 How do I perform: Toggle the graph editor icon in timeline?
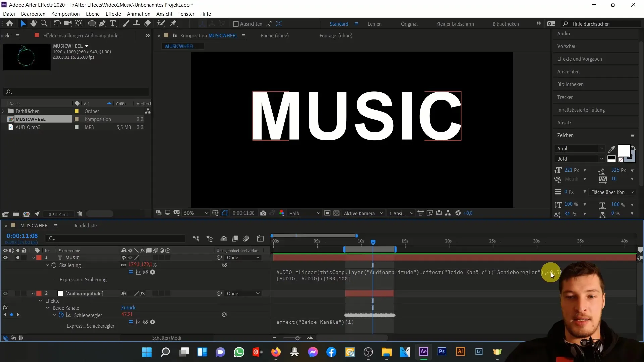pyautogui.click(x=260, y=238)
